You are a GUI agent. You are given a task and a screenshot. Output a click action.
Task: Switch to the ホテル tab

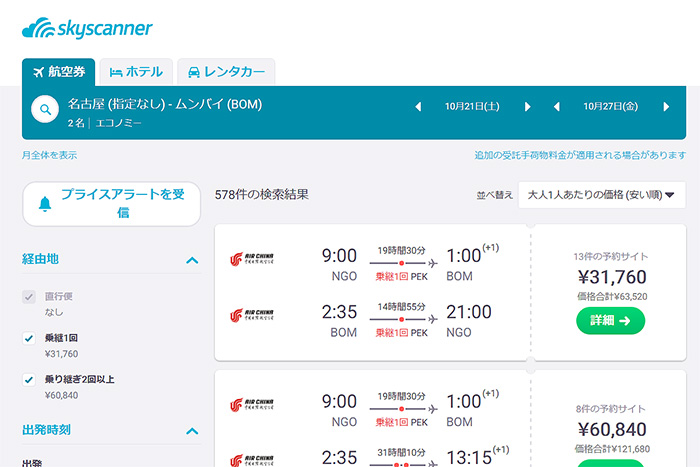(x=136, y=72)
